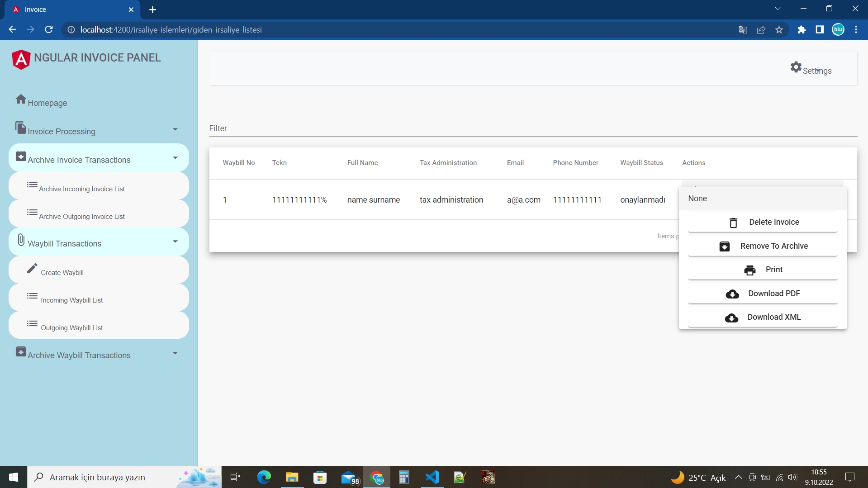868x488 pixels.
Task: Open Archive Incoming Invoice List
Action: [99, 186]
